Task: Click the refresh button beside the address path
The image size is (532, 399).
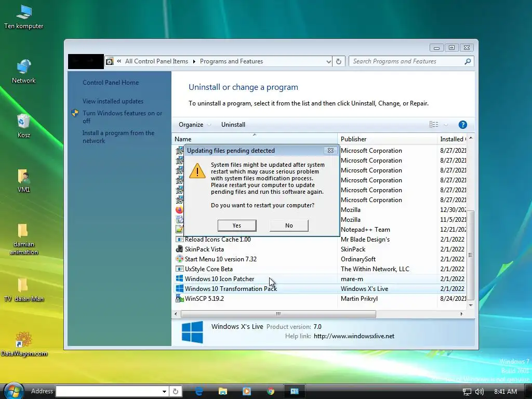Action: coord(339,61)
